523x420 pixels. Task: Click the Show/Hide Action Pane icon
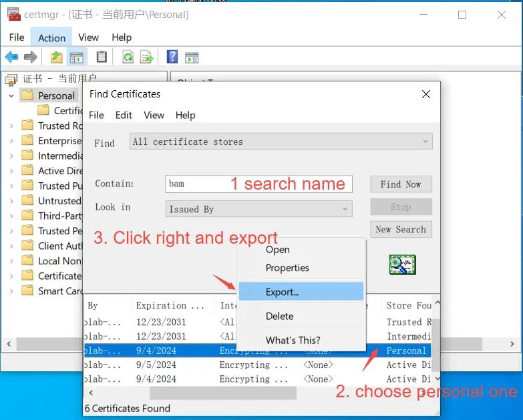click(x=192, y=57)
